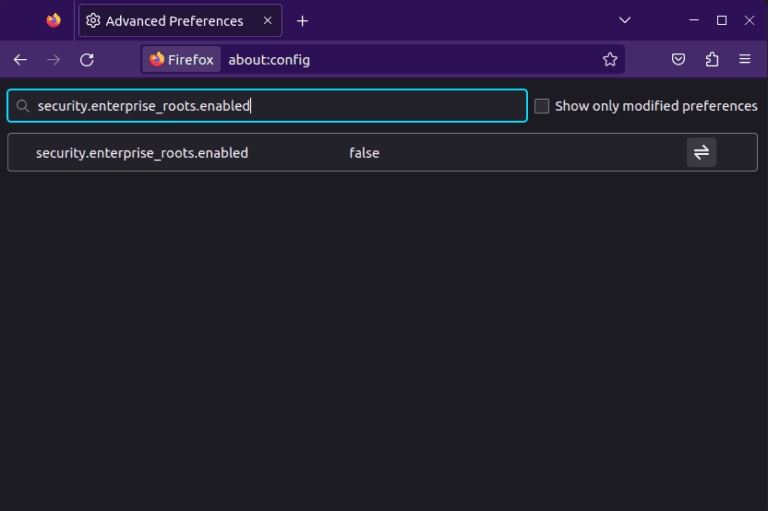Enable Show only modified preferences checkbox
This screenshot has height=511, width=768.
[x=542, y=106]
